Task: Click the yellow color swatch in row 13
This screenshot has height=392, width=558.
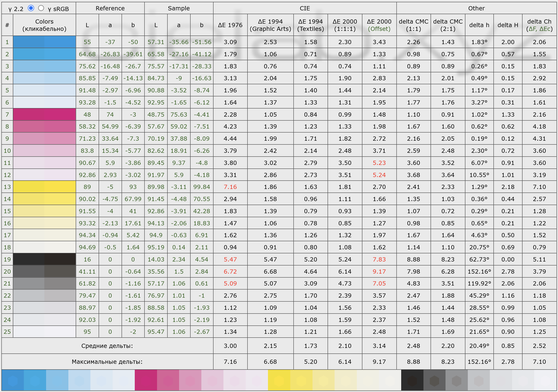Action: (44, 187)
